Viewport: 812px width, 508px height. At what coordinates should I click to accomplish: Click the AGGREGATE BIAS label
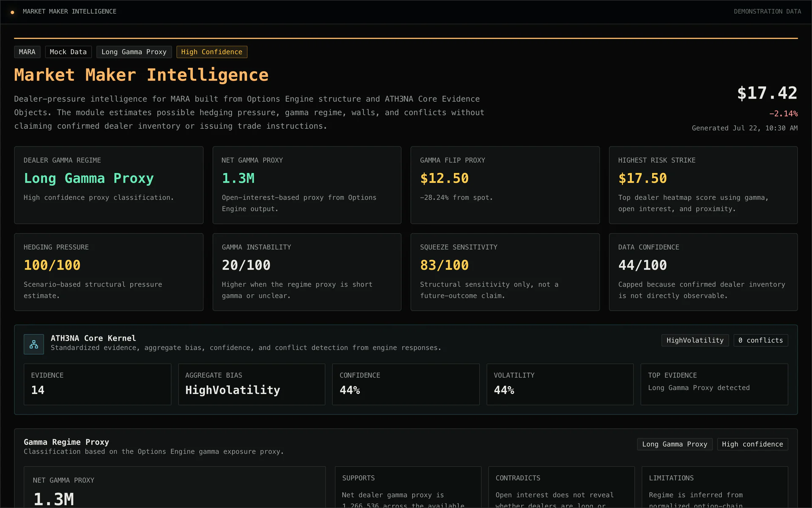214,375
